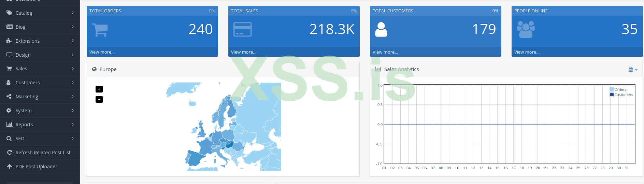View more under Total Orders

point(102,52)
